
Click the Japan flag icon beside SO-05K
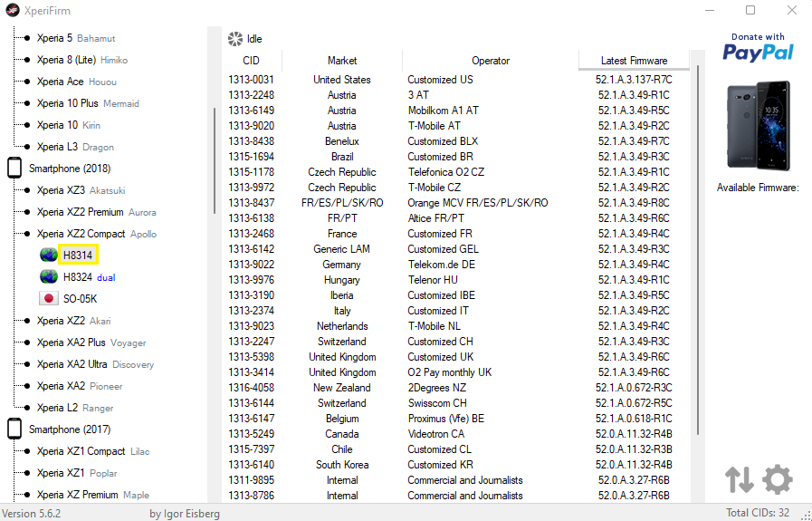[x=48, y=299]
